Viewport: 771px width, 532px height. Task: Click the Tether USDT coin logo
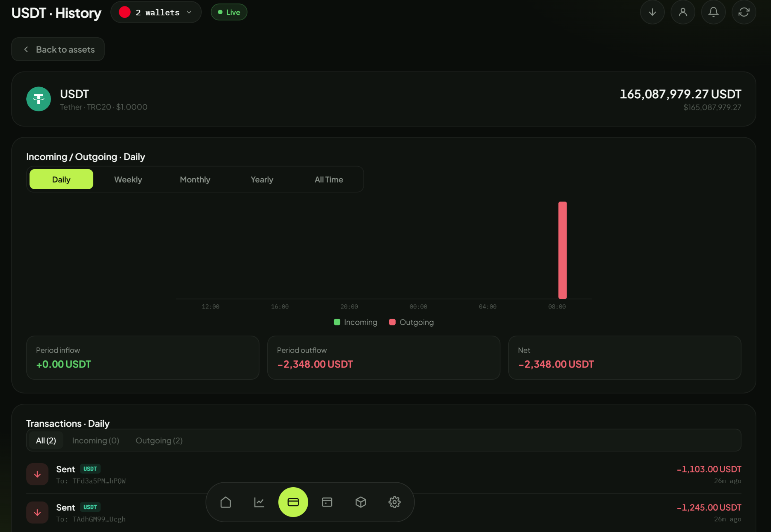coord(38,99)
